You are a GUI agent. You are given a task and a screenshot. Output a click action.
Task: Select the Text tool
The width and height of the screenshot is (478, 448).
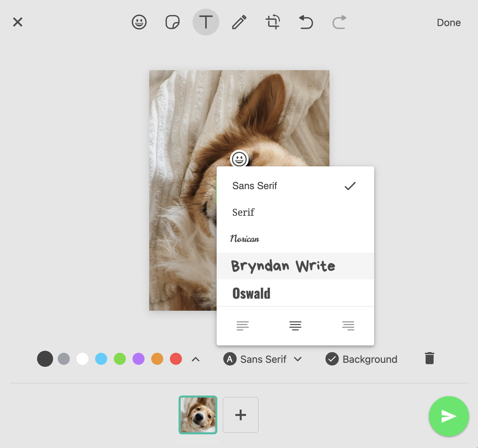pyautogui.click(x=206, y=22)
